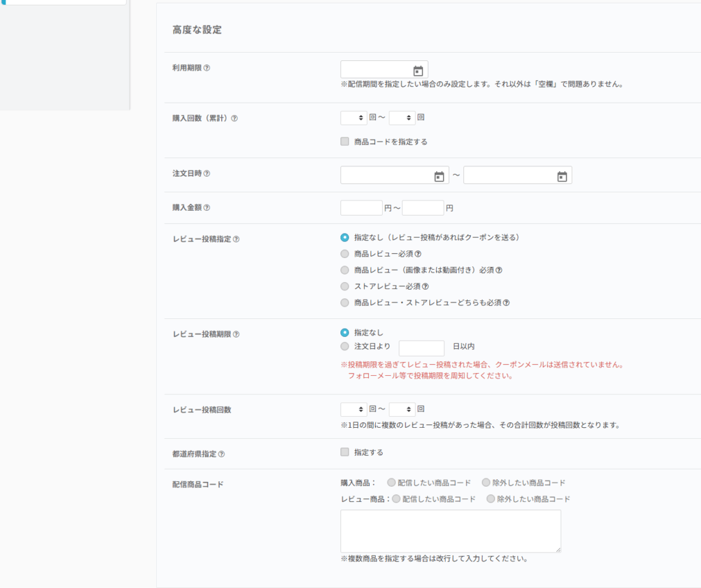
Task: Open minimum 購入回数 dropdown
Action: tap(353, 118)
